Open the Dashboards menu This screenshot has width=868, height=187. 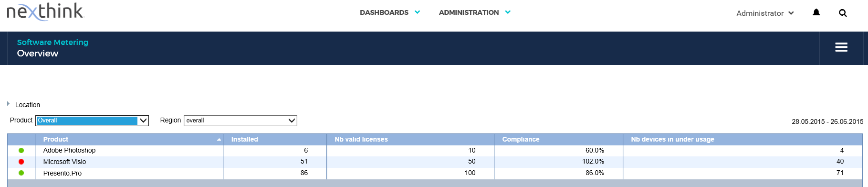[390, 12]
